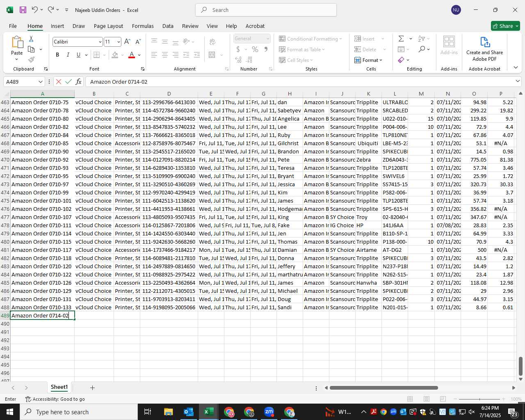Viewport: 525px width, 420px height.
Task: Click the Undo arrow icon
Action: point(35,10)
